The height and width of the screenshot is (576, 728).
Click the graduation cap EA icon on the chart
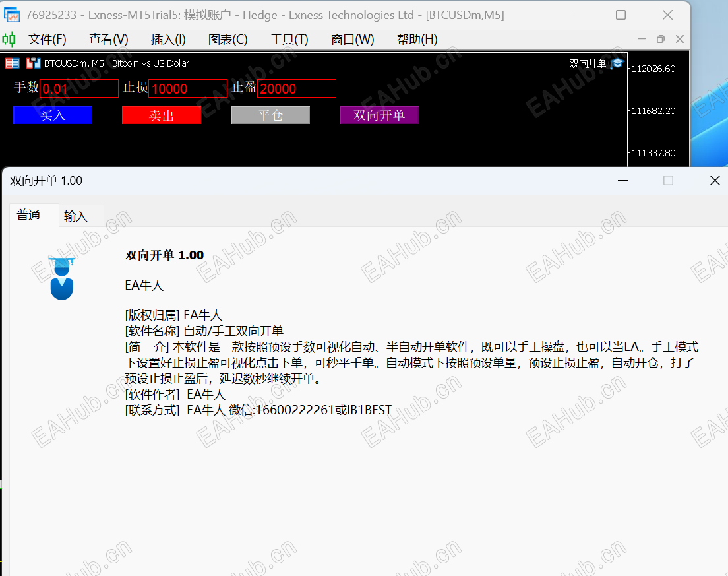pos(617,63)
